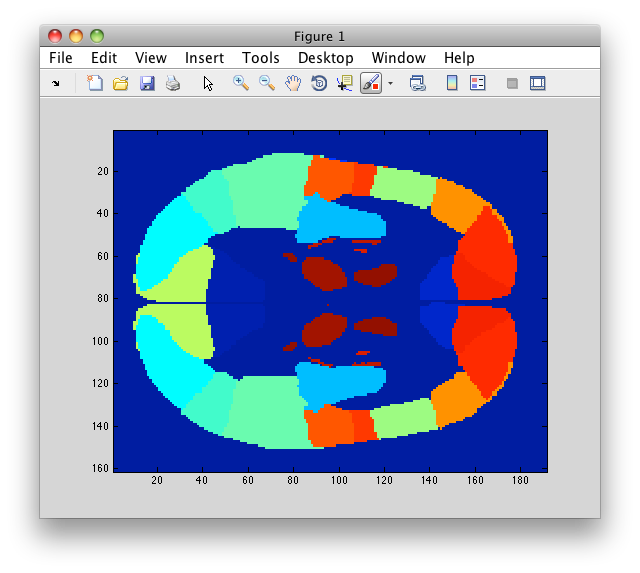Click the New Figure toolbar icon
The height and width of the screenshot is (573, 640).
point(95,83)
